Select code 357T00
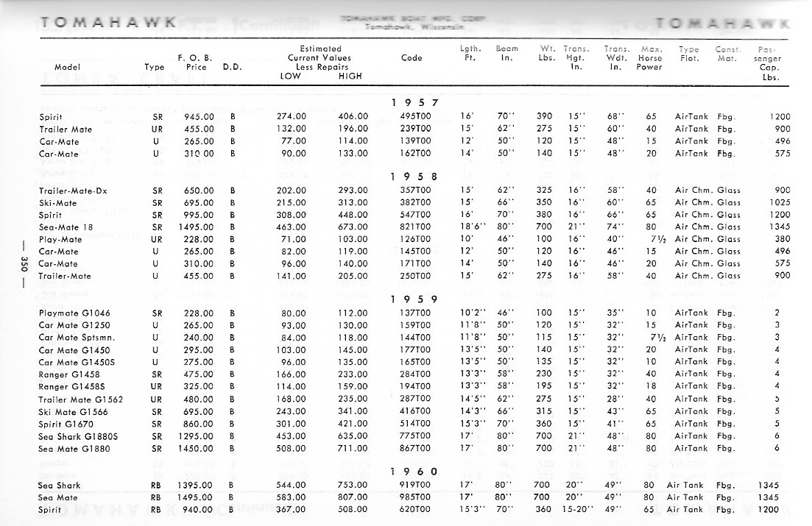Image resolution: width=812 pixels, height=526 pixels. tap(415, 191)
